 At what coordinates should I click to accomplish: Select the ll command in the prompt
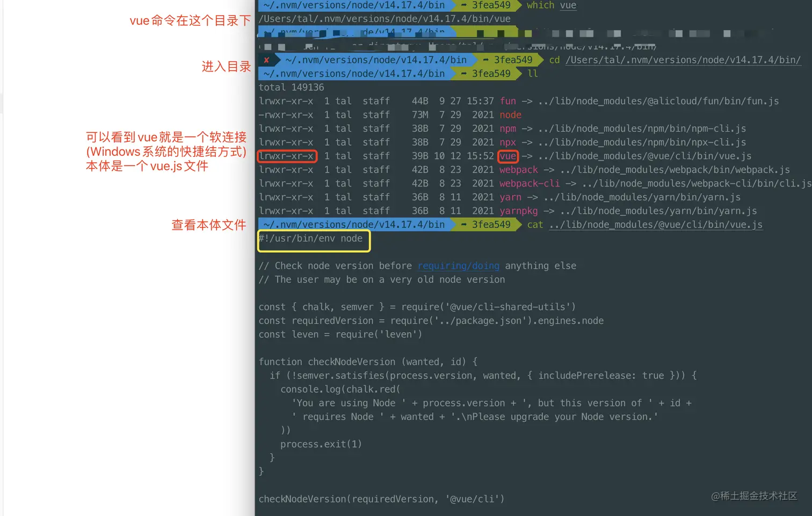532,74
